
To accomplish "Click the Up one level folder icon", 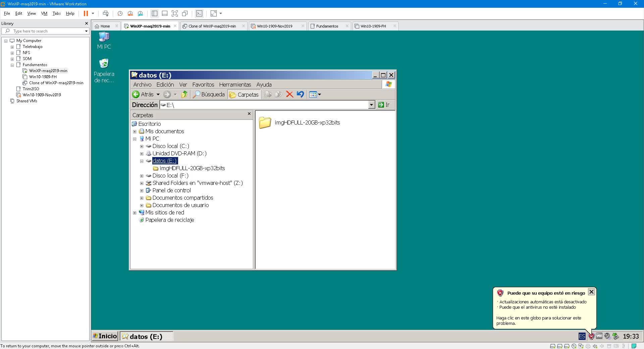I will (184, 95).
